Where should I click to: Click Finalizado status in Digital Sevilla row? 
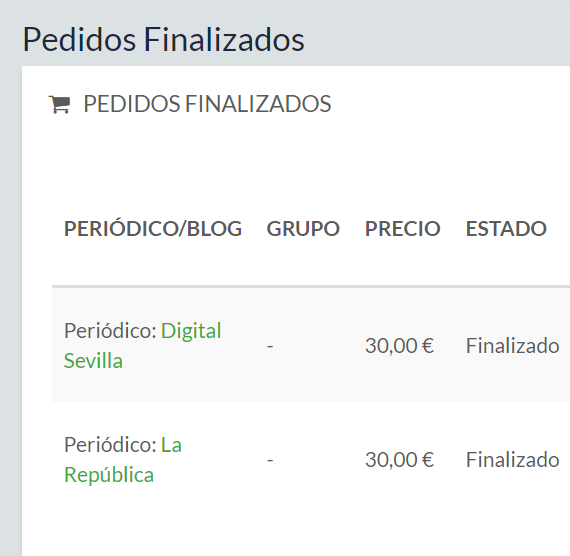coord(513,345)
